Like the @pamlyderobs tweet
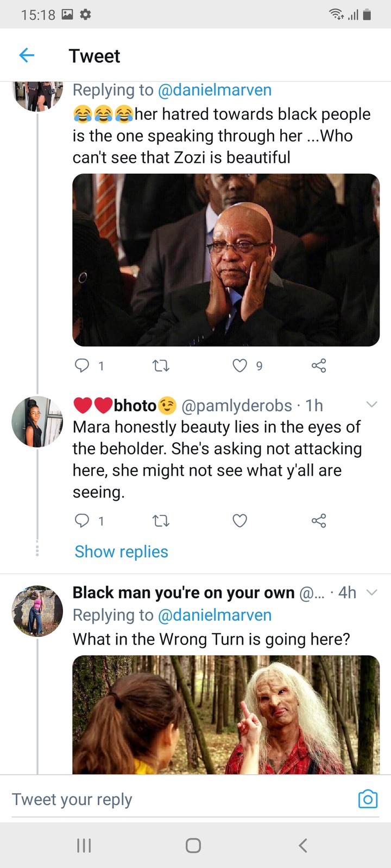 click(x=239, y=521)
